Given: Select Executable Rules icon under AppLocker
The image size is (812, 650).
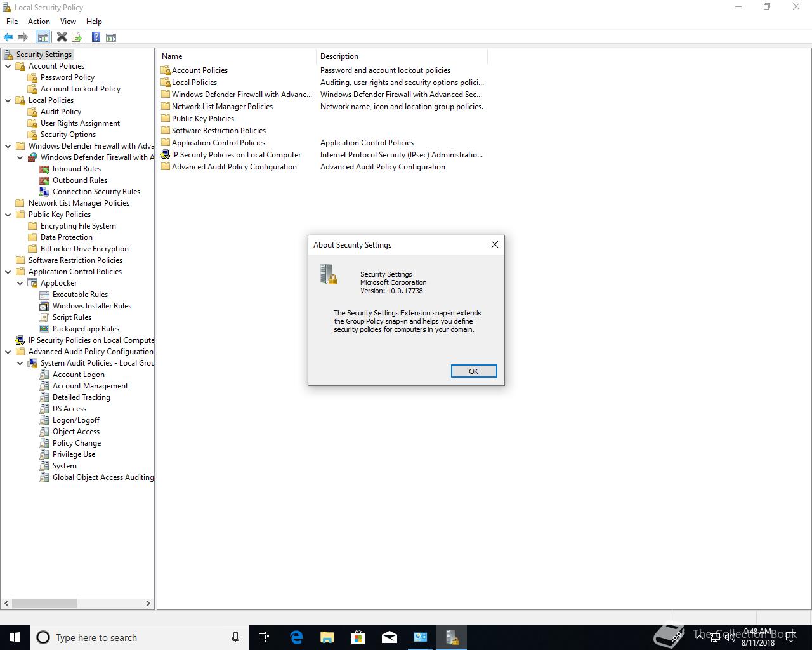Looking at the screenshot, I should pos(44,295).
